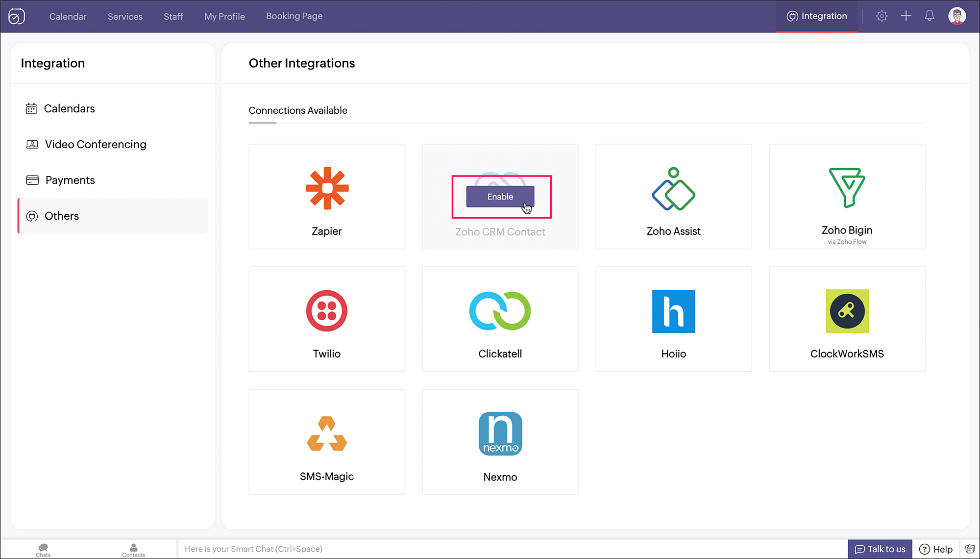
Task: Navigate to Payments integration section
Action: (x=70, y=180)
